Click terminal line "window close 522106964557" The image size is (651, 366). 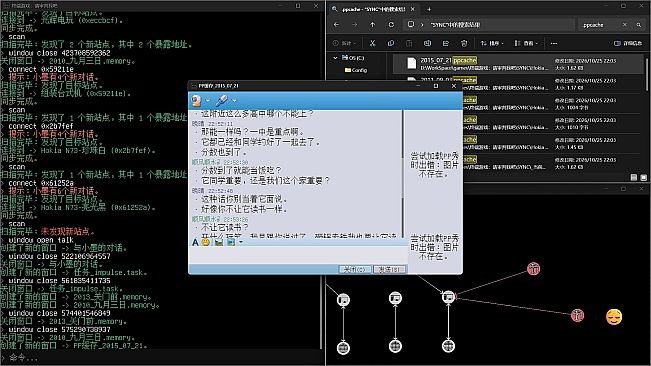pyautogui.click(x=59, y=256)
